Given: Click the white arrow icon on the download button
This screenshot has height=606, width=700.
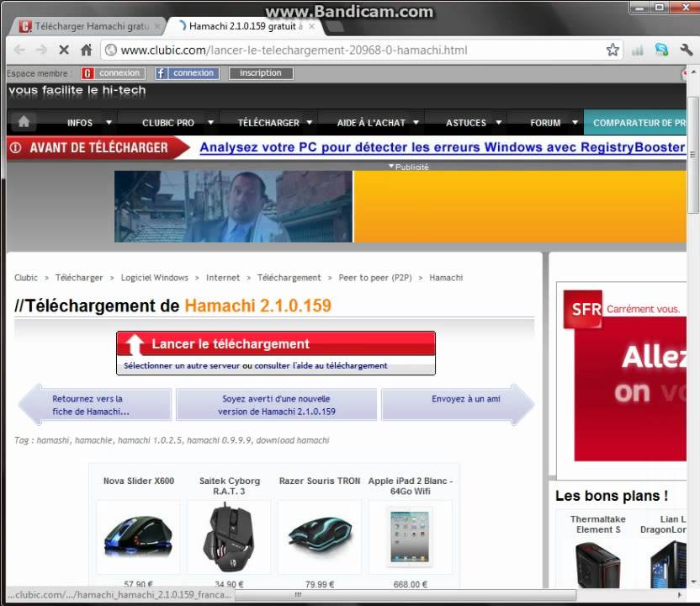Looking at the screenshot, I should (135, 344).
